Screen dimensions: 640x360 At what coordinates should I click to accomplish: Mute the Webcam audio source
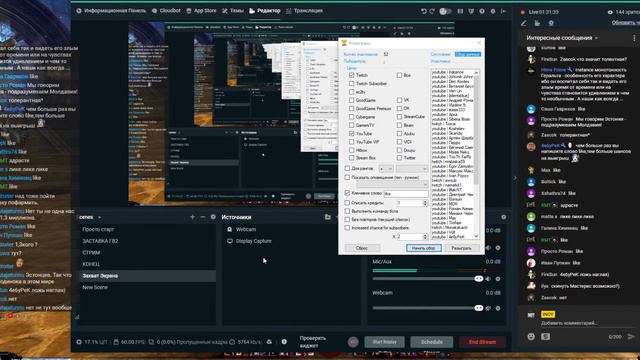(x=488, y=308)
